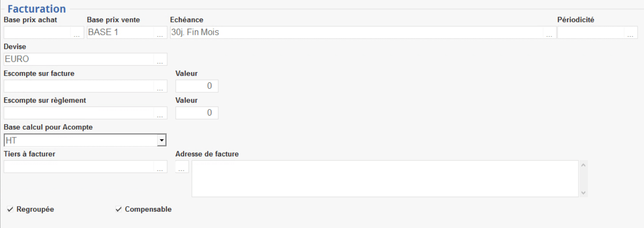Click inside the Adresse de facture text area
Screen dimensions: 644x228
click(x=385, y=179)
